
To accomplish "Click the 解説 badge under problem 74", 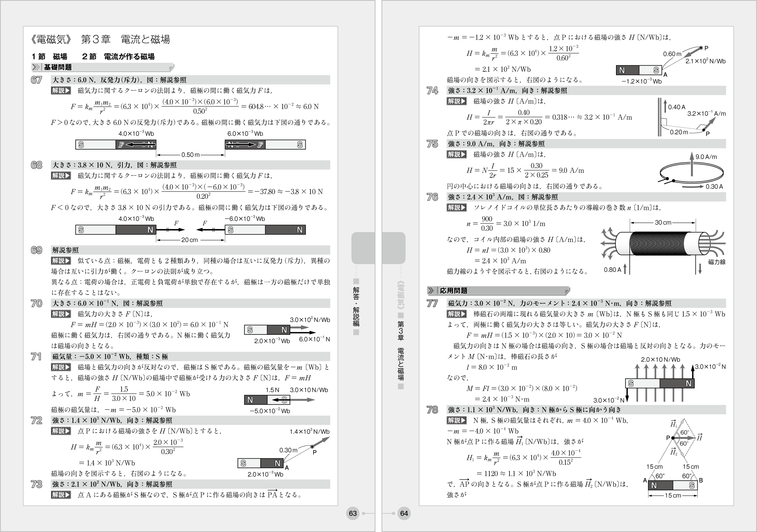I will pos(457,101).
